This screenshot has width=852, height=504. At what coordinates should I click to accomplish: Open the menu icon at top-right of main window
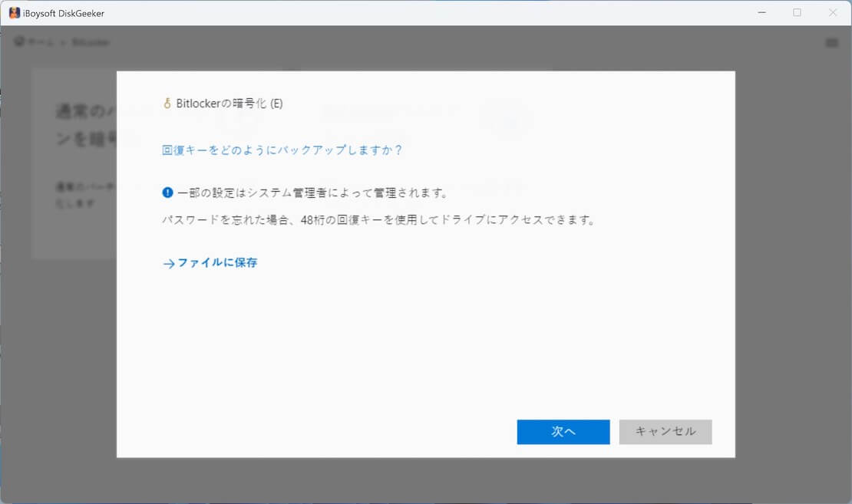pos(831,42)
